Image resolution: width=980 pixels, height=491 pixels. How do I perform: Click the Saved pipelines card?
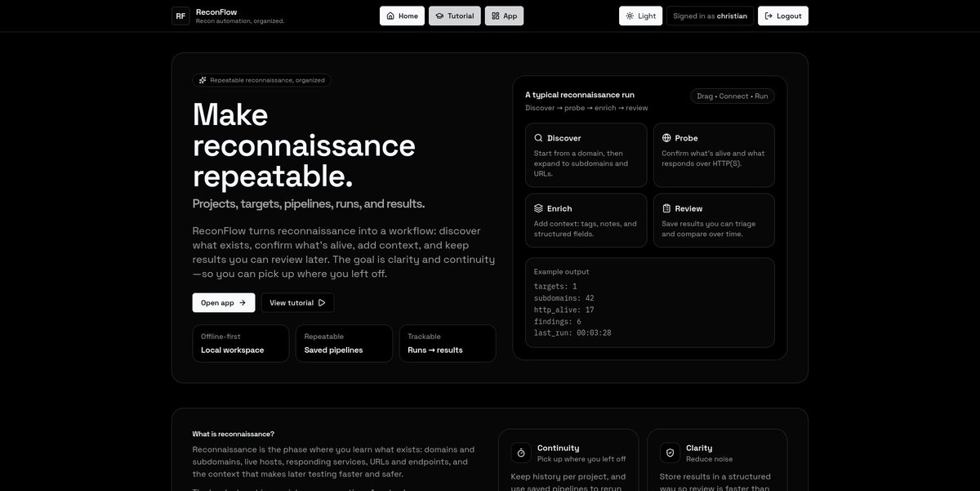click(344, 343)
